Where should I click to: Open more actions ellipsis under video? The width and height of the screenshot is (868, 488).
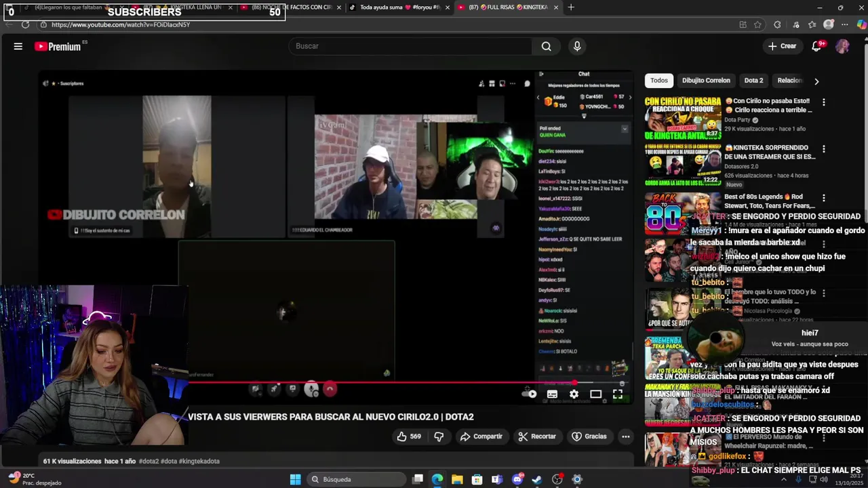[x=626, y=436]
